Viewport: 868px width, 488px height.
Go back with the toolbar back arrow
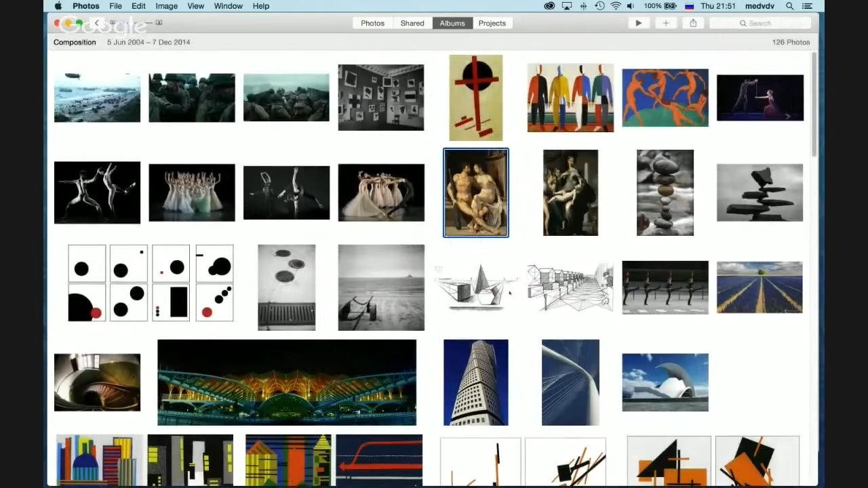[97, 23]
